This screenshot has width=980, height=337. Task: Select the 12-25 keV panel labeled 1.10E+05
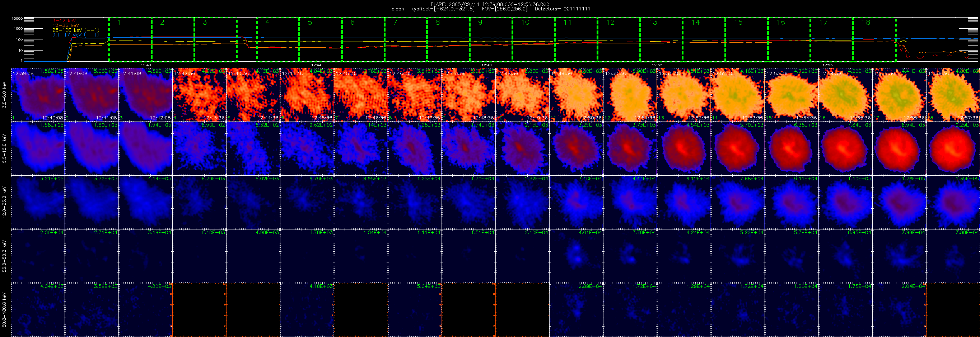tap(845, 202)
